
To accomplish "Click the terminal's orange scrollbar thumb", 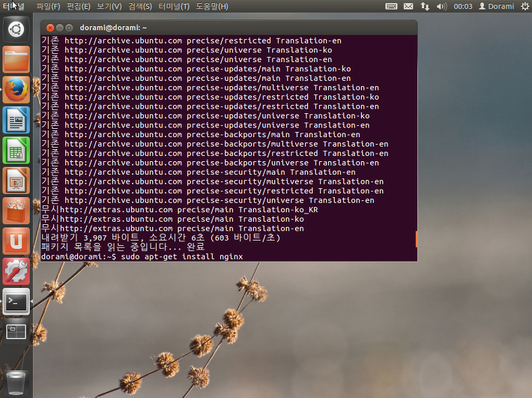I will 416,239.
